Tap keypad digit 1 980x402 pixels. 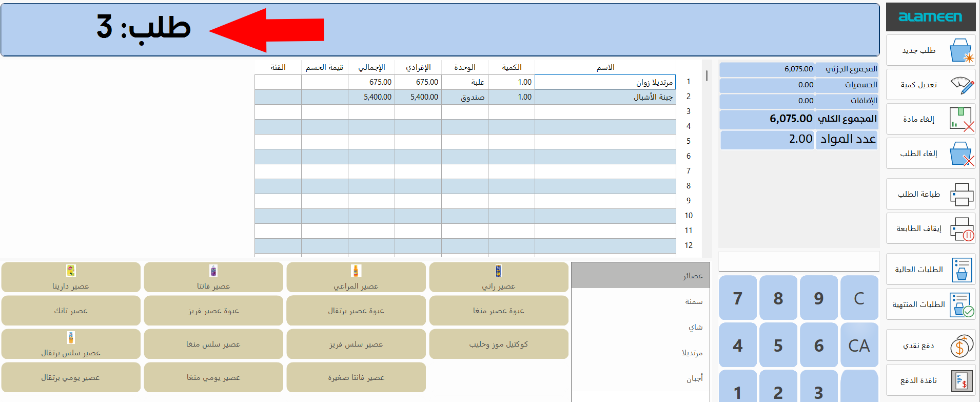coord(738,386)
